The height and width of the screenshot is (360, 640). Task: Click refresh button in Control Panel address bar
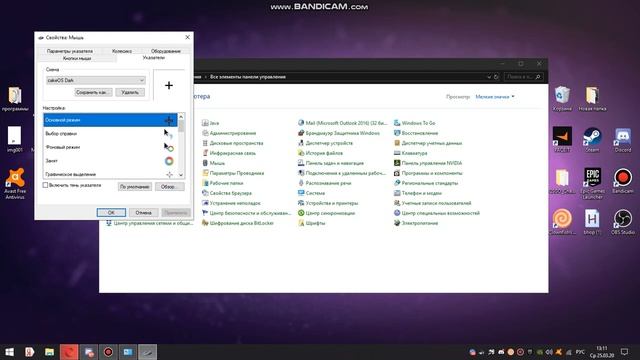(x=496, y=77)
